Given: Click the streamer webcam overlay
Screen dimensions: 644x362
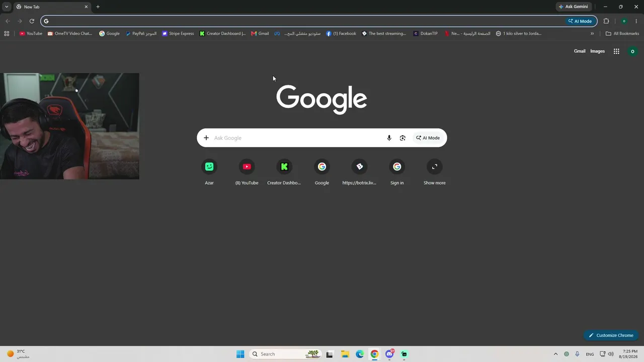Looking at the screenshot, I should click(x=69, y=126).
